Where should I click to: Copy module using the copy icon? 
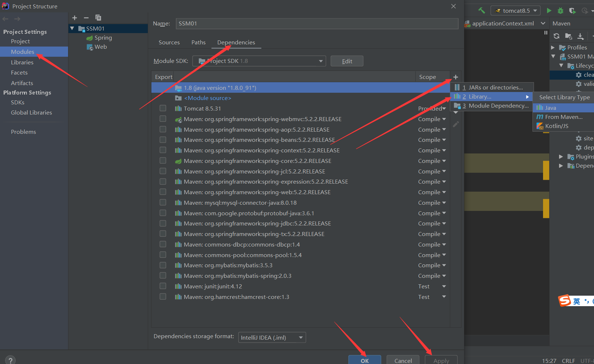(98, 18)
